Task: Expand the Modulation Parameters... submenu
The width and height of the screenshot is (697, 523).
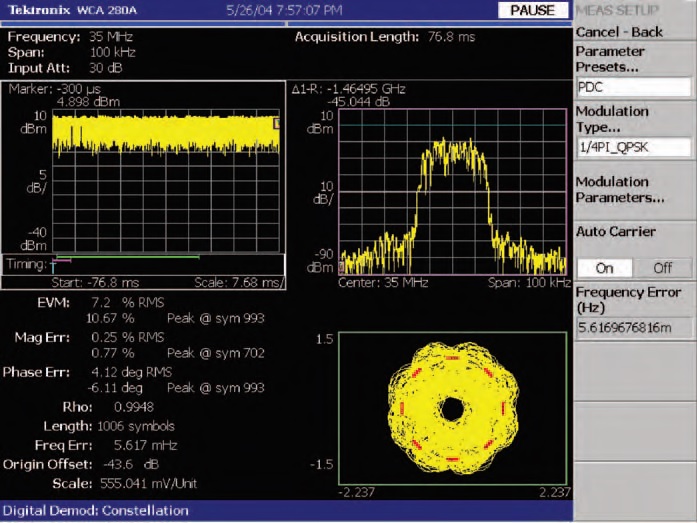Action: point(619,190)
